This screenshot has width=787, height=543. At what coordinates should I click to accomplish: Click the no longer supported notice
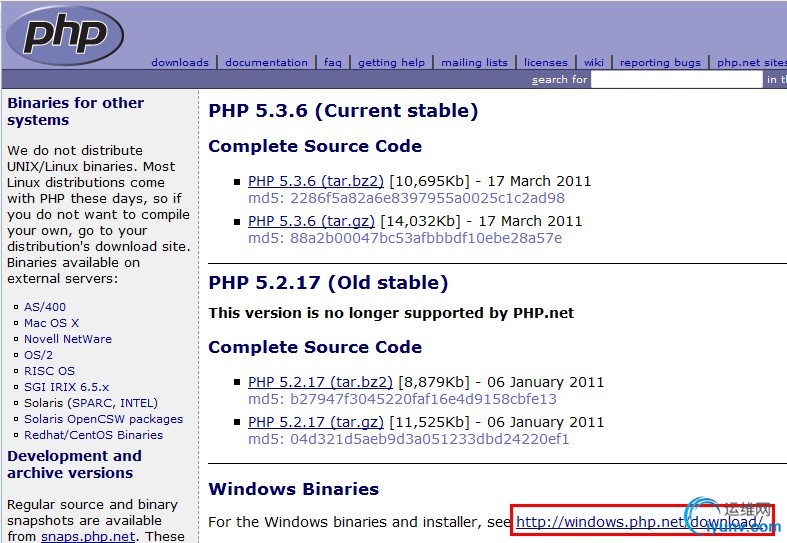point(391,313)
